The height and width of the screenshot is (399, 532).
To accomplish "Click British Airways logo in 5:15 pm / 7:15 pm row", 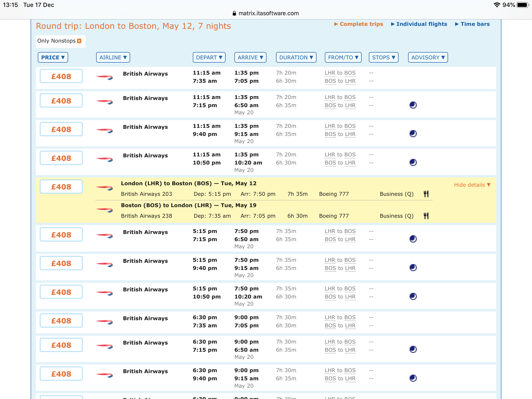I will pos(104,236).
